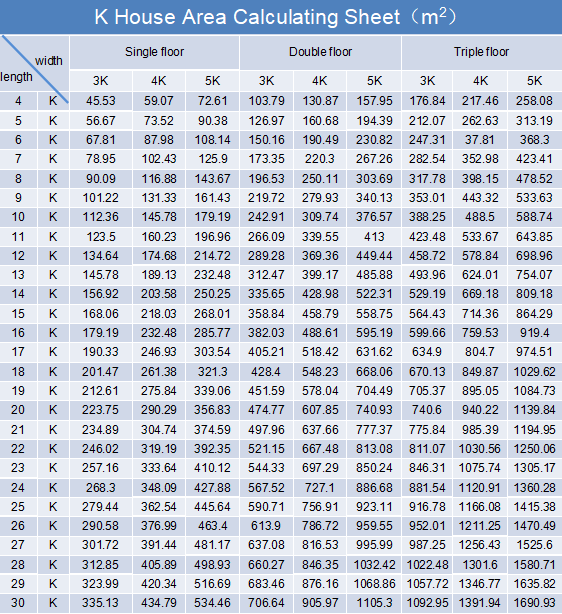
Task: Select the K House Area Calculating Sheet title
Action: pyautogui.click(x=275, y=17)
